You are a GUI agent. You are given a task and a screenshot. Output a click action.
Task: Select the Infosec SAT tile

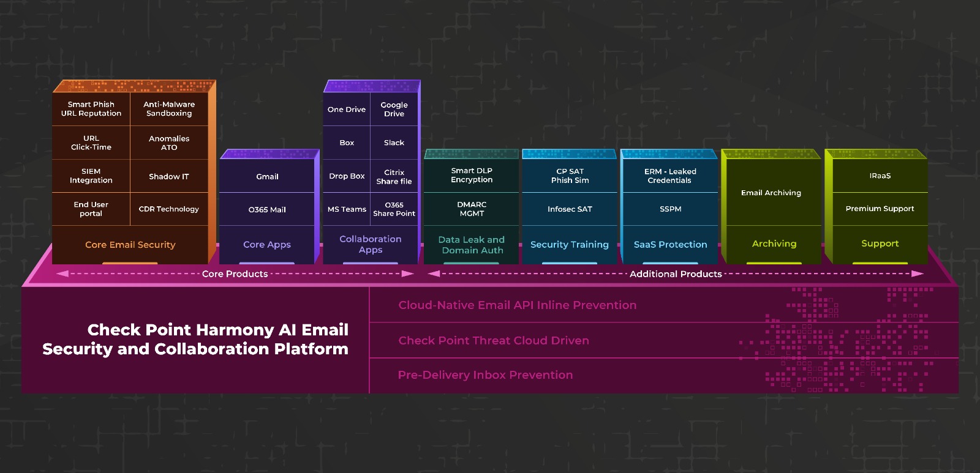point(570,209)
